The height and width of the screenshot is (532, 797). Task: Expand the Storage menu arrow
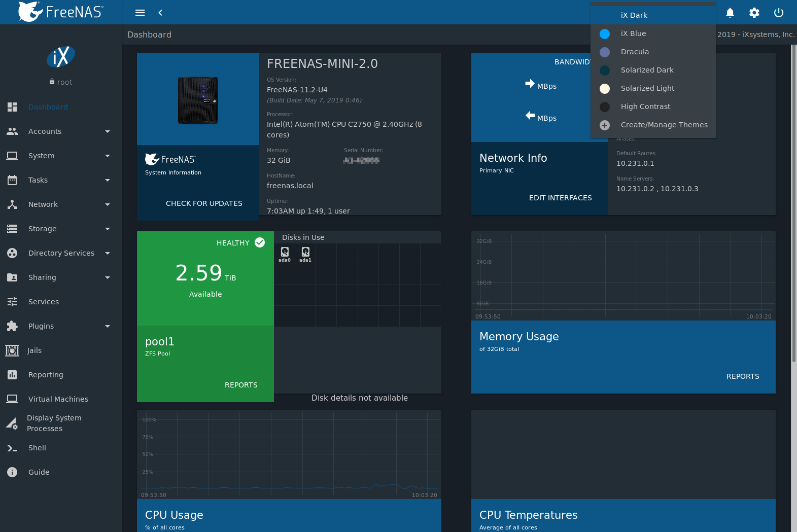[108, 229]
